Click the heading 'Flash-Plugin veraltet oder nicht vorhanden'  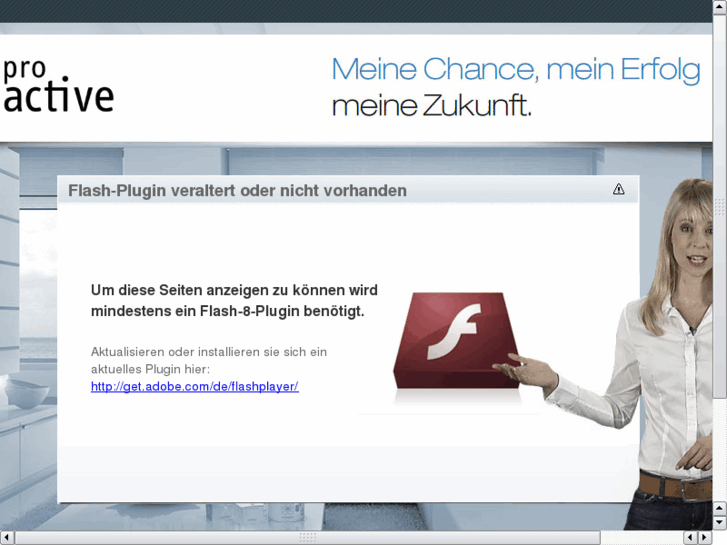pyautogui.click(x=237, y=191)
